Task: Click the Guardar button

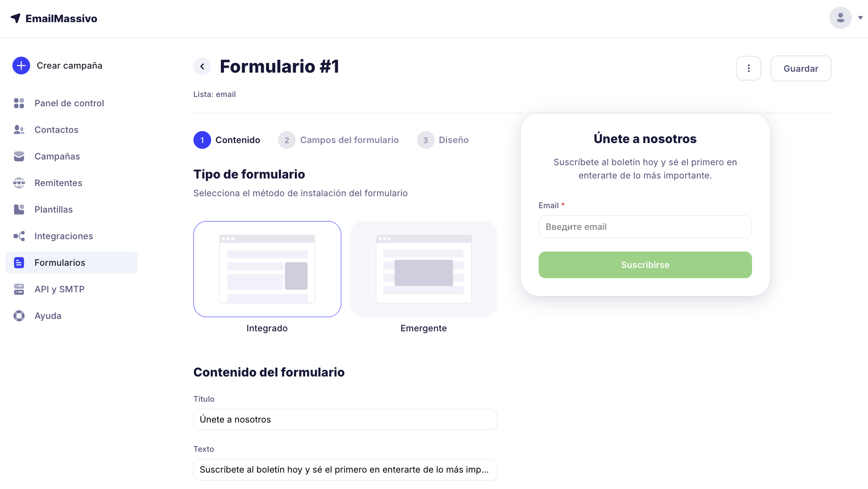Action: [x=801, y=68]
